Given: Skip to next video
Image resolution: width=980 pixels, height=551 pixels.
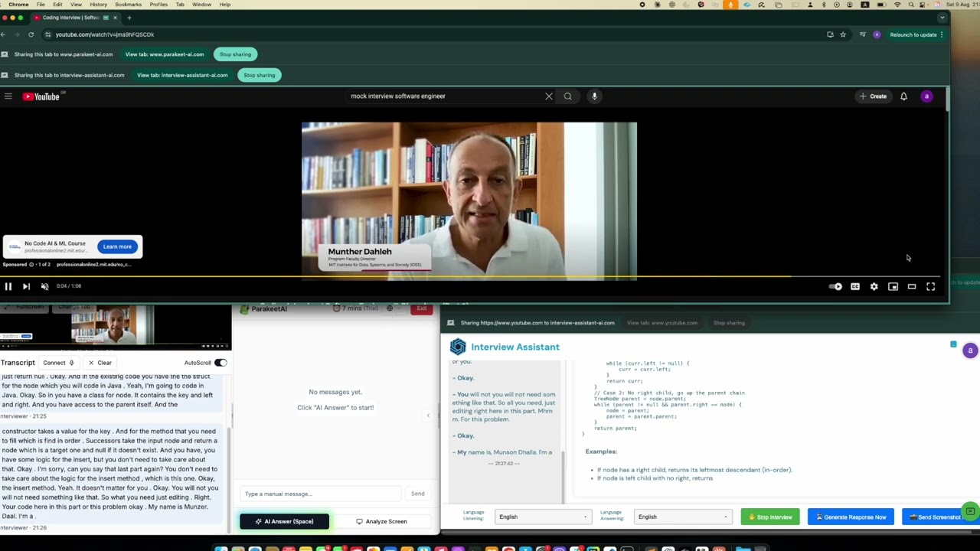Looking at the screenshot, I should (26, 286).
